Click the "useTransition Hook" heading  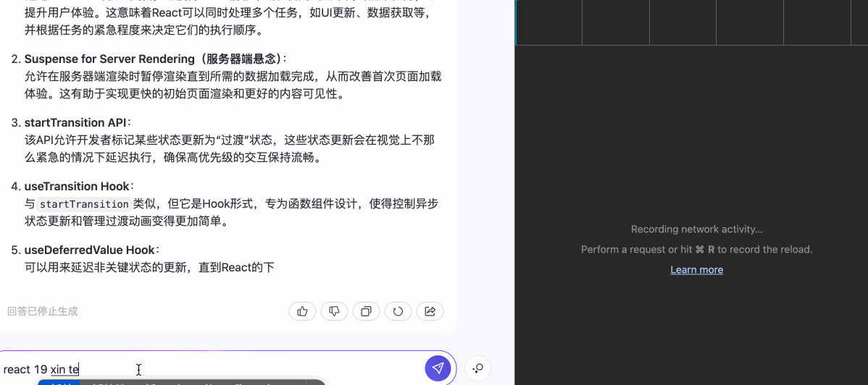coord(77,187)
